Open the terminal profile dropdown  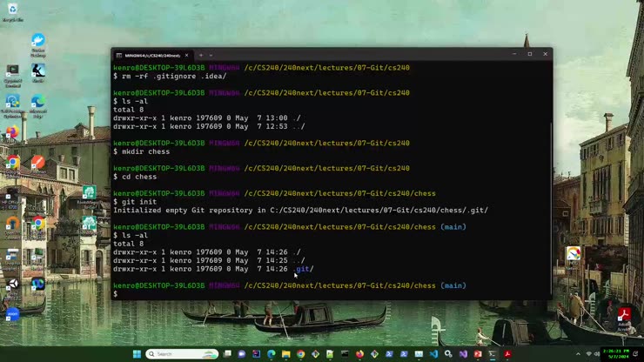coord(211,55)
